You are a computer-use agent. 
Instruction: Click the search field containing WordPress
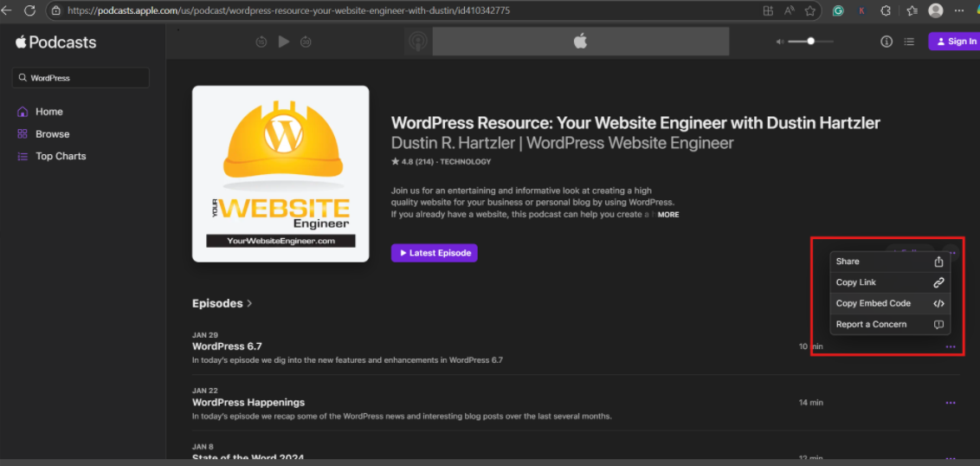[x=81, y=78]
